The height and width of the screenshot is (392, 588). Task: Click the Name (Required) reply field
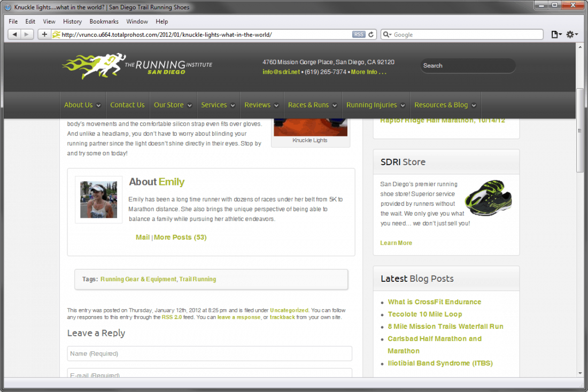[209, 353]
